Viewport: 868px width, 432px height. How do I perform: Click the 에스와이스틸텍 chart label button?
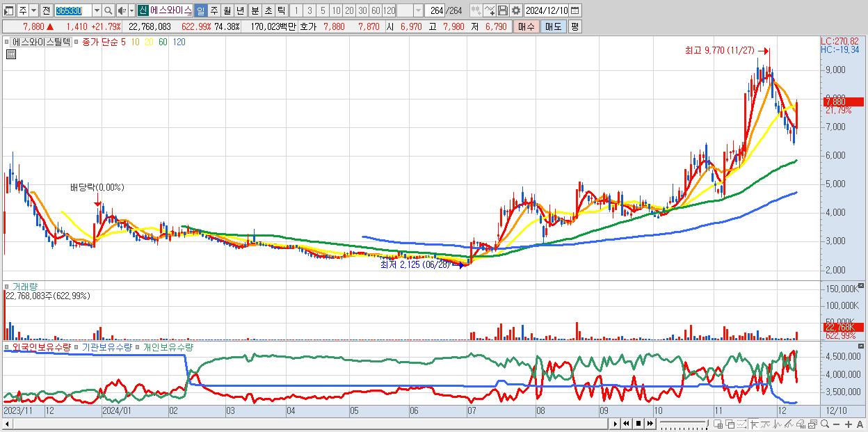pos(42,42)
